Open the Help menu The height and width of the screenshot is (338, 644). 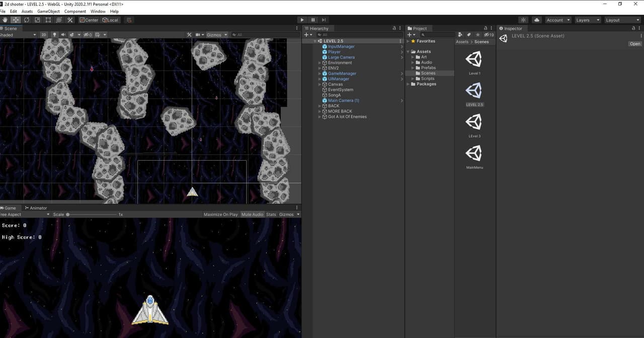point(114,11)
